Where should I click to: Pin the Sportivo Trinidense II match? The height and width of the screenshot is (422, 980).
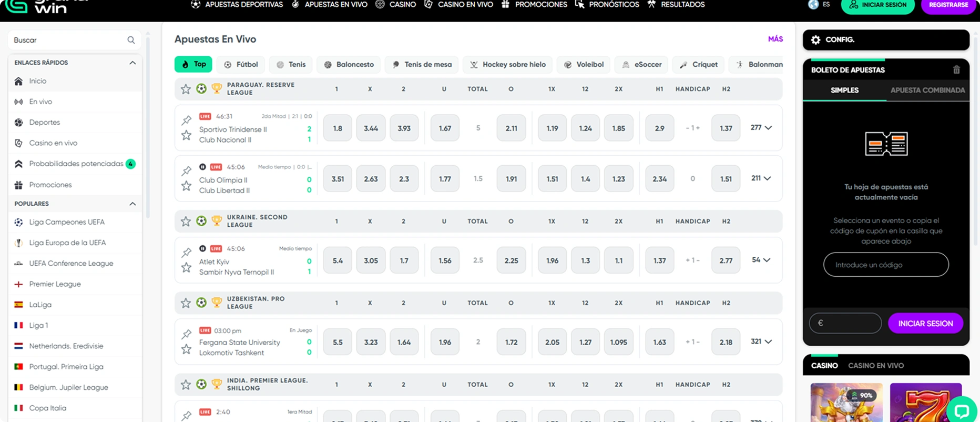(x=186, y=120)
